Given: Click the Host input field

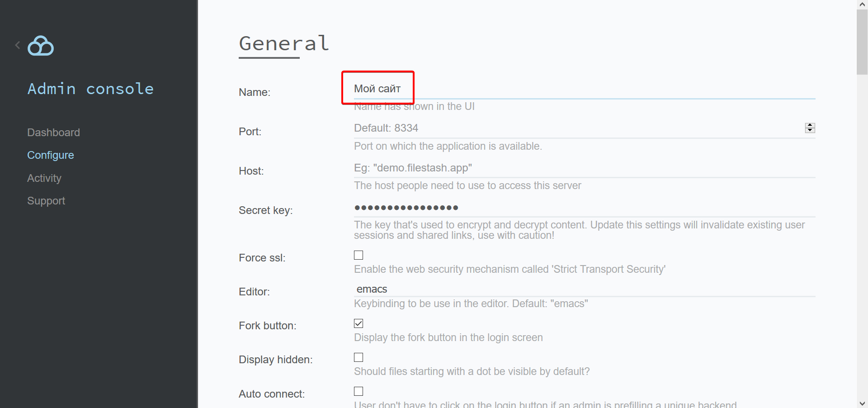Looking at the screenshot, I should (584, 168).
